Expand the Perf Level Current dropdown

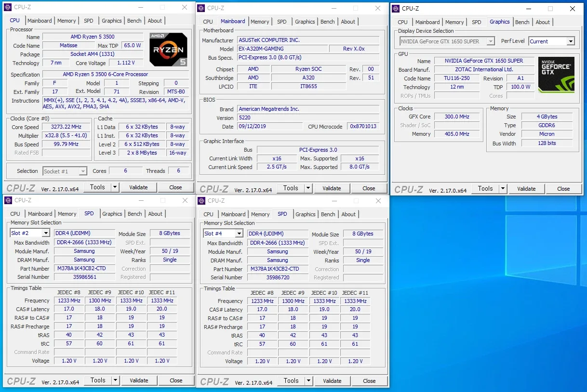pos(571,41)
